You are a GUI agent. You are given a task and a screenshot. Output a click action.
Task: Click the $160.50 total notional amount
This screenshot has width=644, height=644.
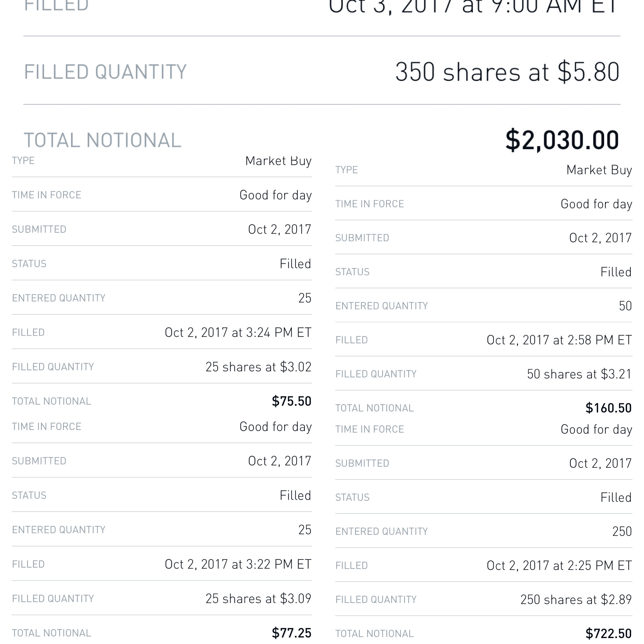[608, 408]
